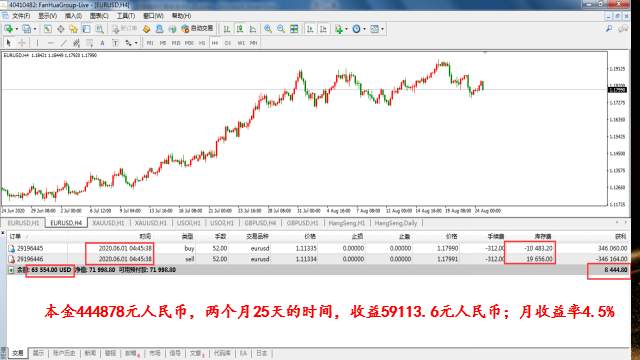Viewport: 640px width, 360px height.
Task: Expand the new chart dropdown arrow
Action: pyautogui.click(x=17, y=29)
